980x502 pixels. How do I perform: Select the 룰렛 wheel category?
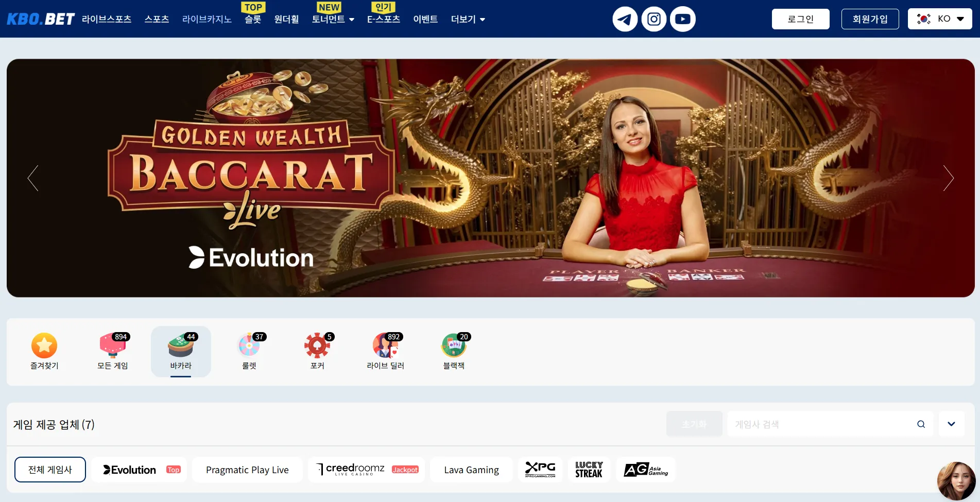pos(249,352)
